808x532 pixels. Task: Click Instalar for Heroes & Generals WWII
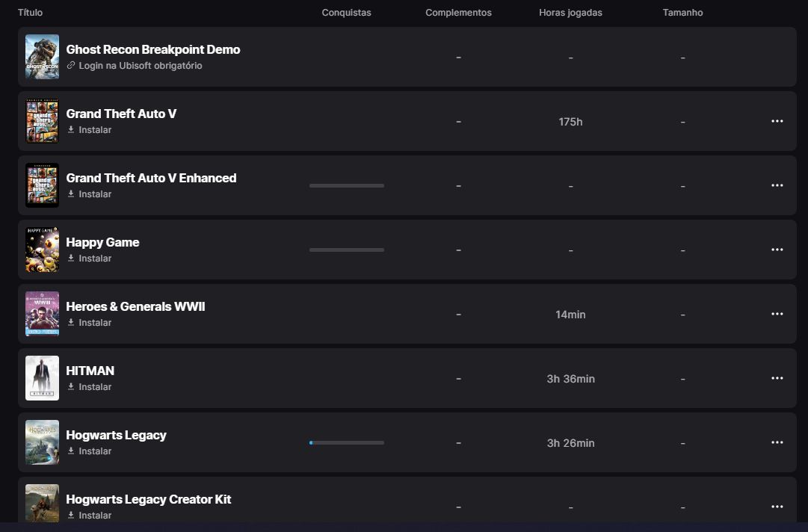pyautogui.click(x=95, y=322)
